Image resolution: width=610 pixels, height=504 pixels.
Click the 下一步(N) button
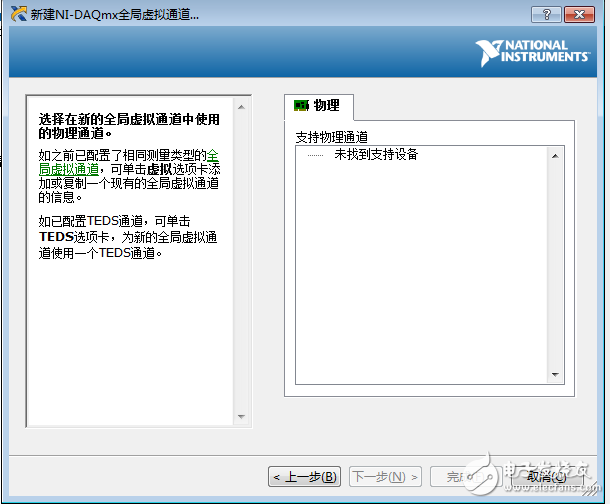tap(385, 477)
